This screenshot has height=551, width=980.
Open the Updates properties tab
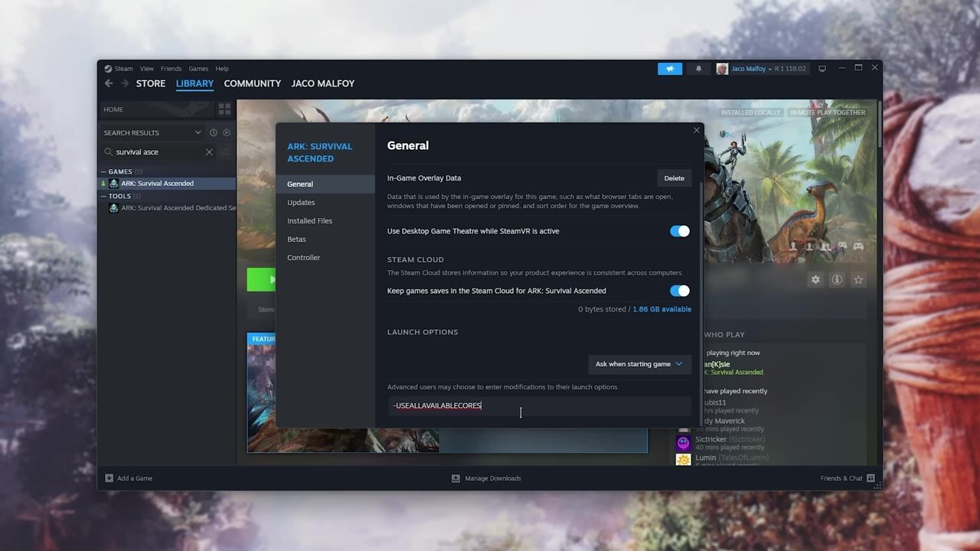click(325, 203)
